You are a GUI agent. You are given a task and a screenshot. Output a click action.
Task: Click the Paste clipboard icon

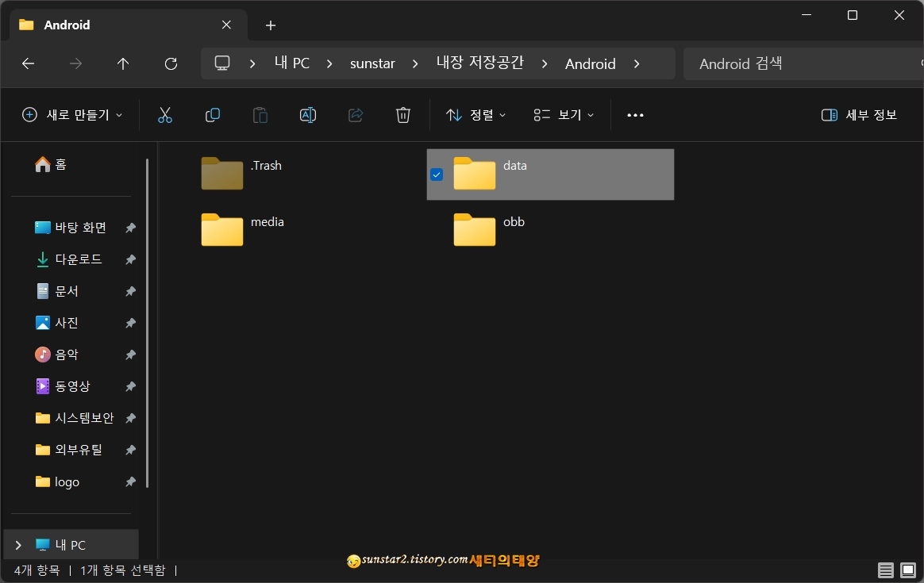(260, 115)
